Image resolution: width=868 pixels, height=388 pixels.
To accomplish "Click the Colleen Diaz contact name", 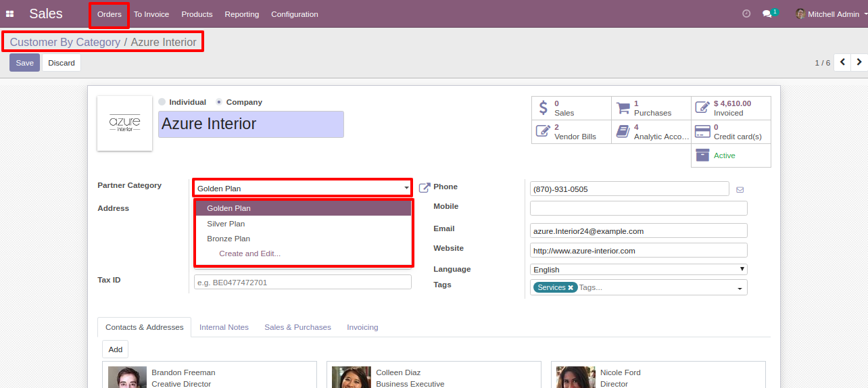I will pyautogui.click(x=398, y=372).
